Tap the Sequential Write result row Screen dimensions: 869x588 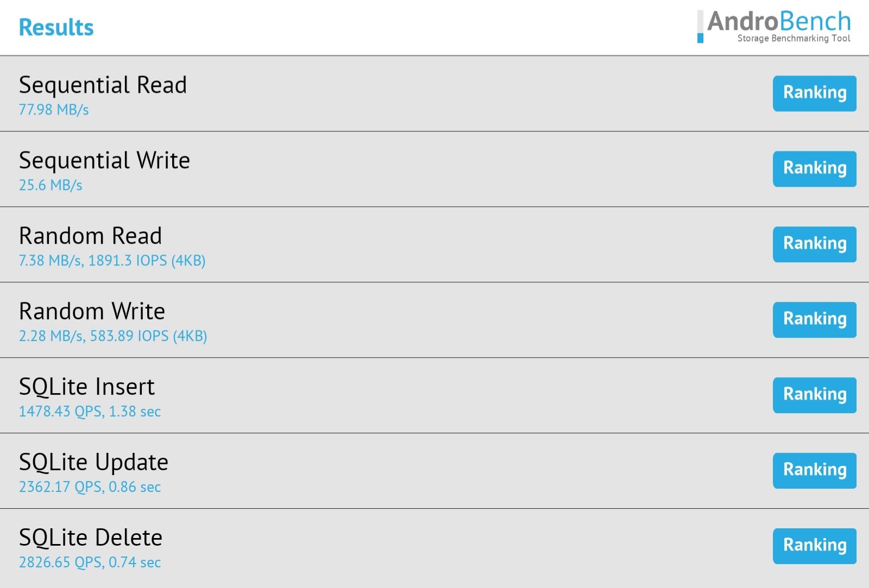coord(434,169)
